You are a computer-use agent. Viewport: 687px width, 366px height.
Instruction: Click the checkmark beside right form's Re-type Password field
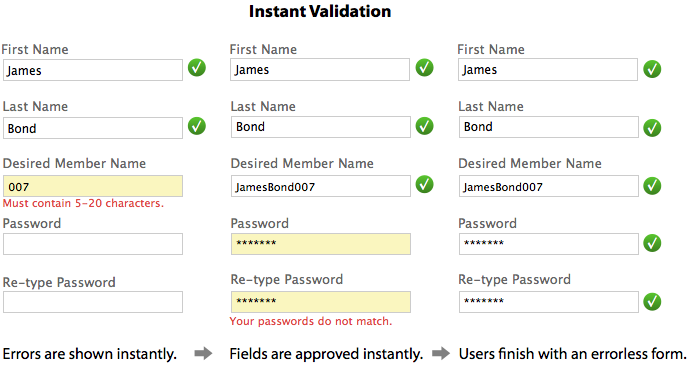(x=652, y=302)
